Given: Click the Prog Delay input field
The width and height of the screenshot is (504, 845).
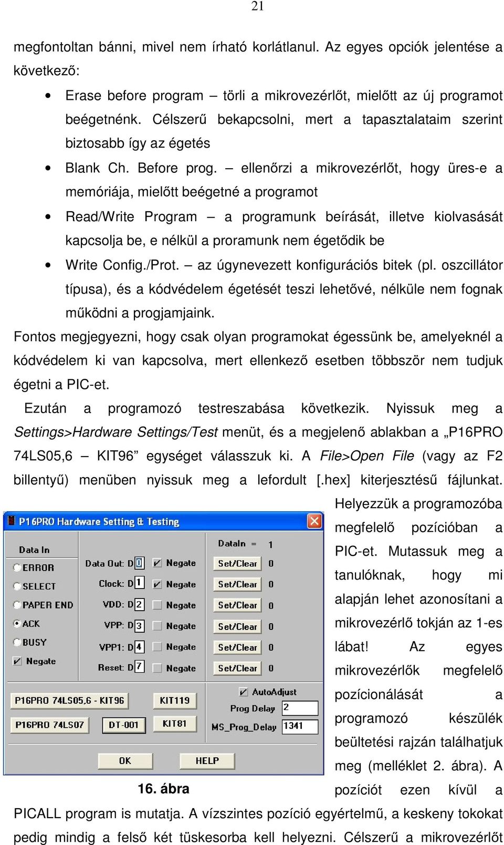Looking at the screenshot, I should [x=300, y=708].
